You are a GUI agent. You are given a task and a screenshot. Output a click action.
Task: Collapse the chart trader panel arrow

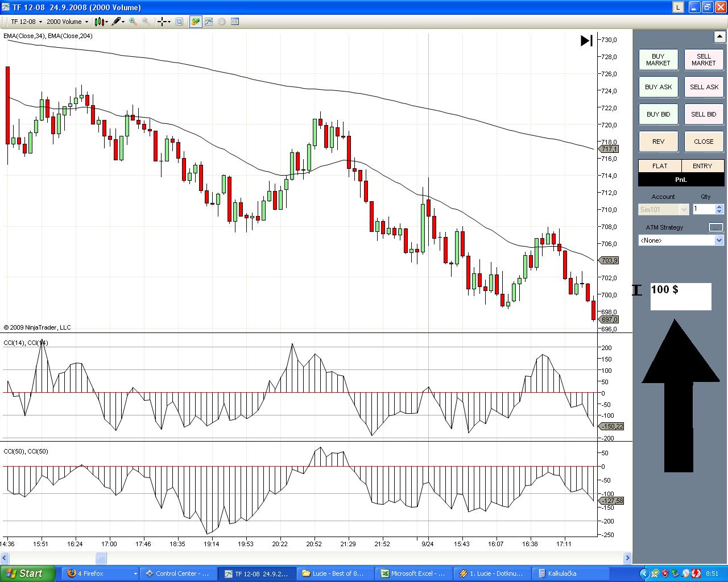(719, 37)
